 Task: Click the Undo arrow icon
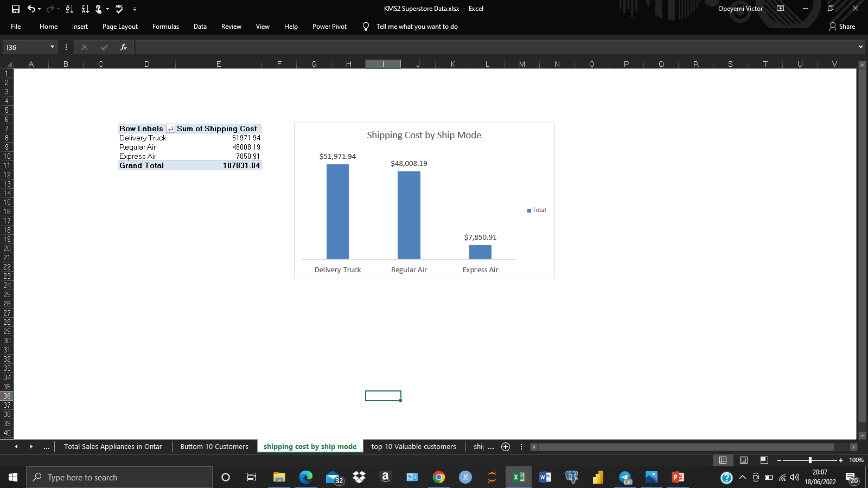(x=31, y=9)
